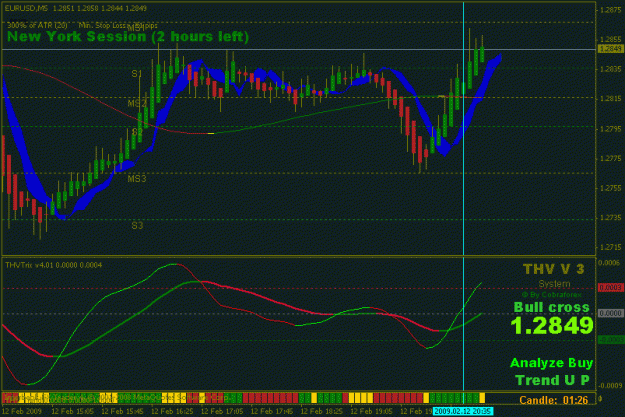Click the '300% of ATR (20)' label
Image resolution: width=625 pixels, height=417 pixels.
point(37,25)
